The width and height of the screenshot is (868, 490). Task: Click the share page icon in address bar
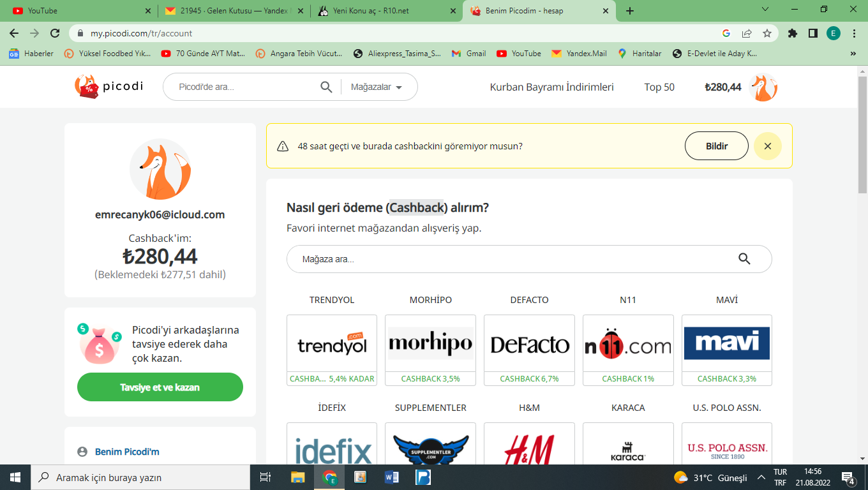click(x=747, y=33)
